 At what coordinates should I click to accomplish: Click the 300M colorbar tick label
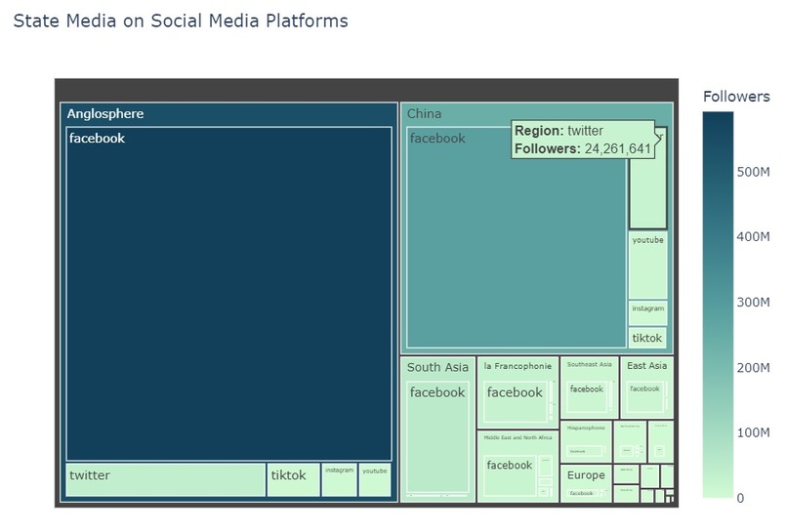[753, 303]
